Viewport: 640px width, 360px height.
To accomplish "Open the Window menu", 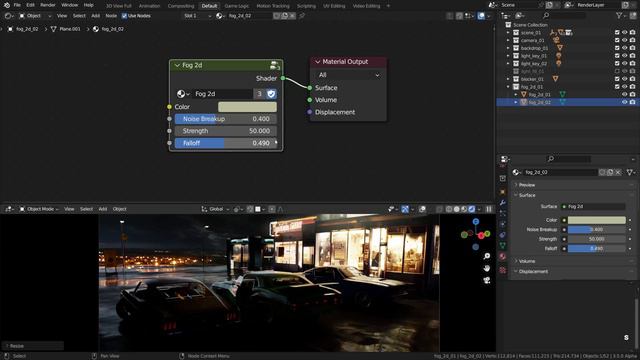I will coord(69,5).
